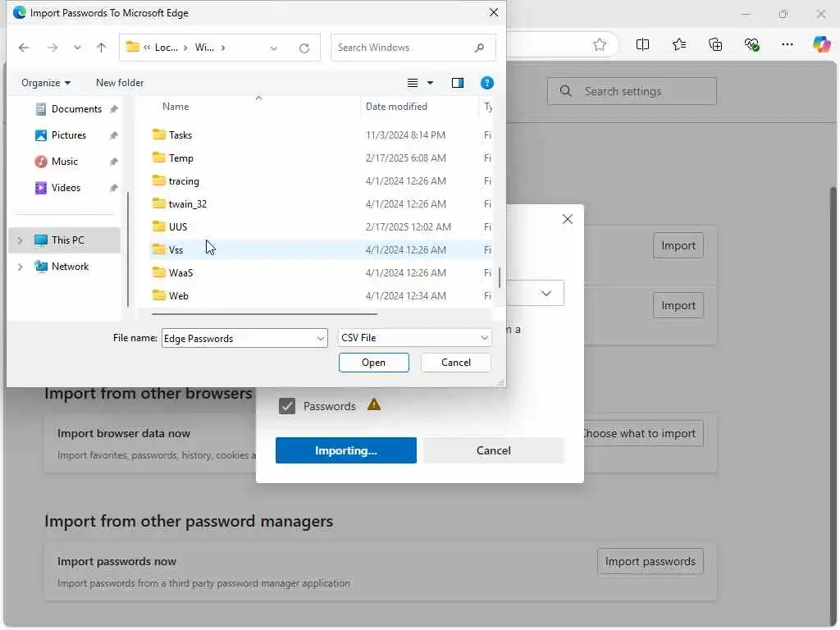Select the tracing folder

[183, 181]
